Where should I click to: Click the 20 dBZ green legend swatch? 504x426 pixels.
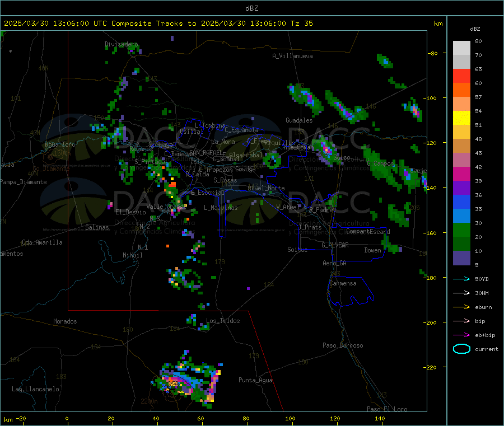[461, 230]
